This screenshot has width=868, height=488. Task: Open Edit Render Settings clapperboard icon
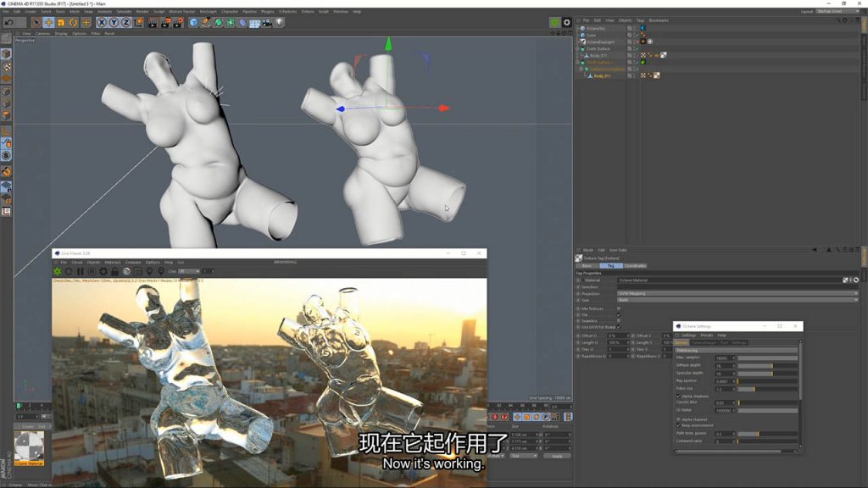coord(178,23)
